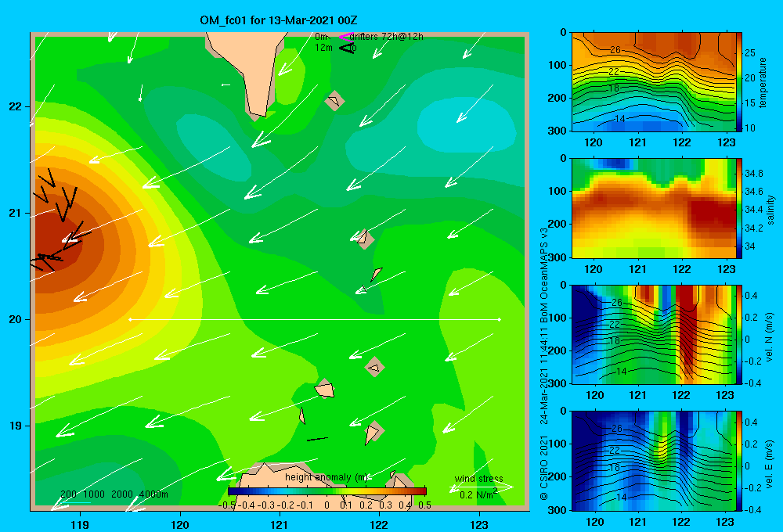Viewport: 783px width, 532px height.
Task: Click longitude label 123 on main map
Action: point(479,524)
